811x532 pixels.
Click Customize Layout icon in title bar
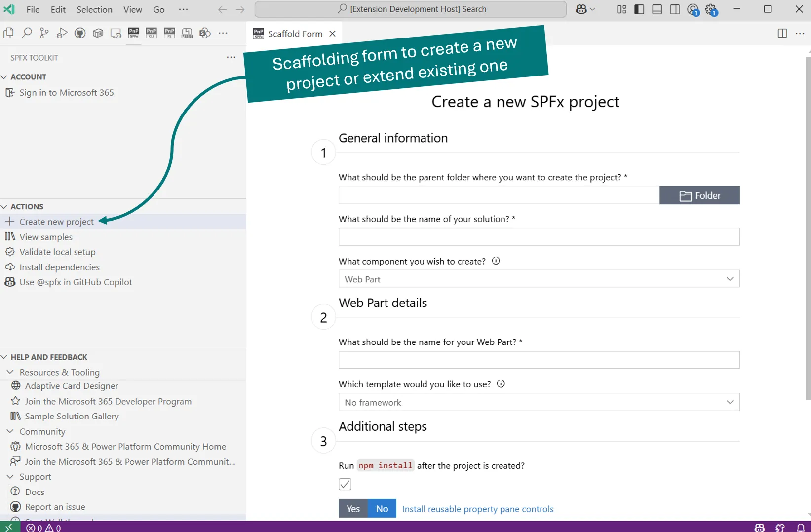621,9
